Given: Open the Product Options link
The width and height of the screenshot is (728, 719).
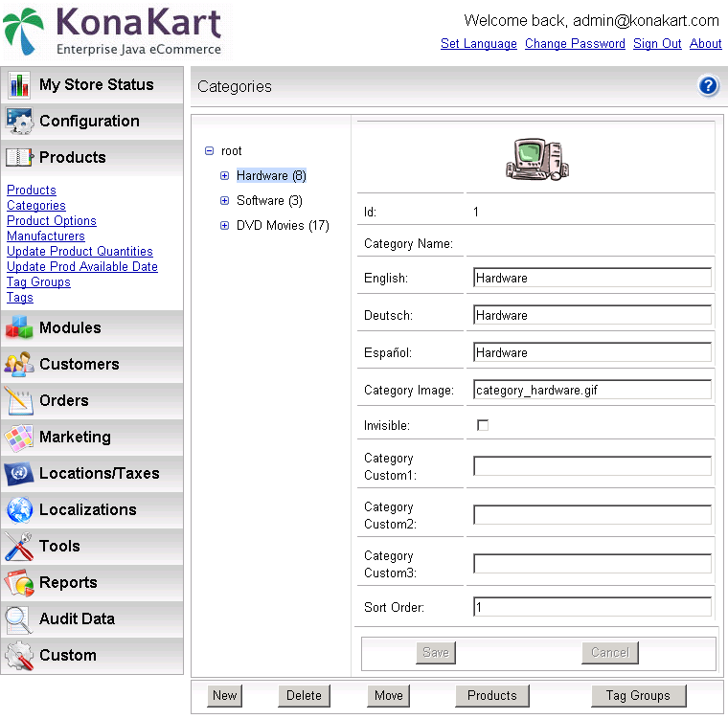Looking at the screenshot, I should pyautogui.click(x=52, y=220).
